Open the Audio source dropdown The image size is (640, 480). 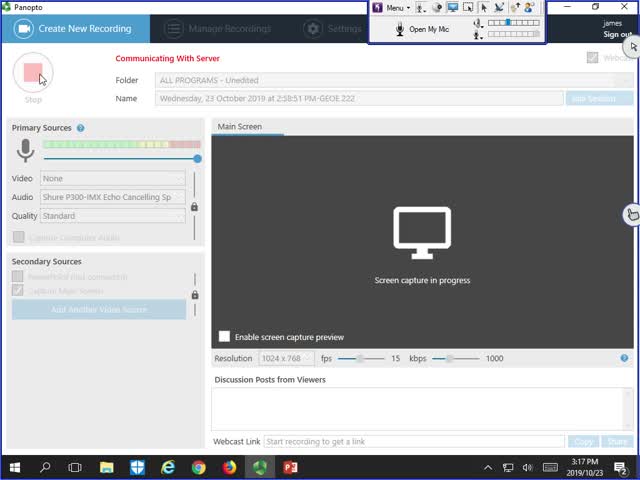(x=113, y=197)
